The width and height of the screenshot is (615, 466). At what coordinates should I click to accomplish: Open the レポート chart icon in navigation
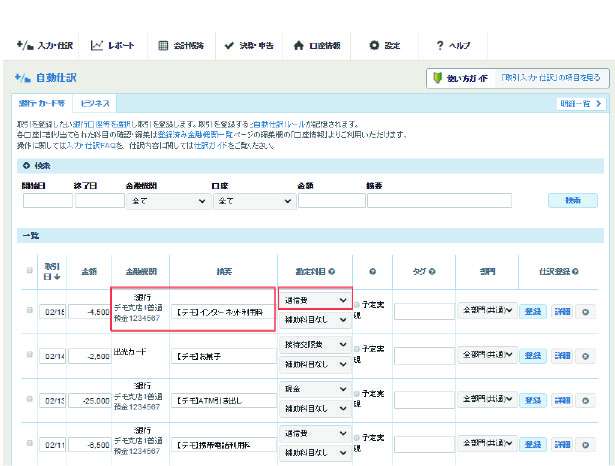[x=96, y=46]
